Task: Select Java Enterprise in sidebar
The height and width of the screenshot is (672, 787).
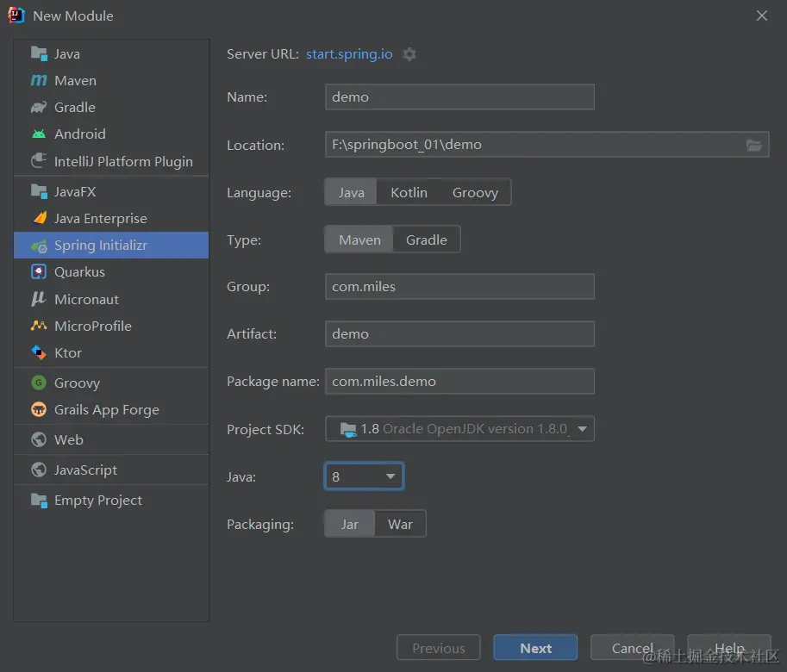Action: click(111, 218)
